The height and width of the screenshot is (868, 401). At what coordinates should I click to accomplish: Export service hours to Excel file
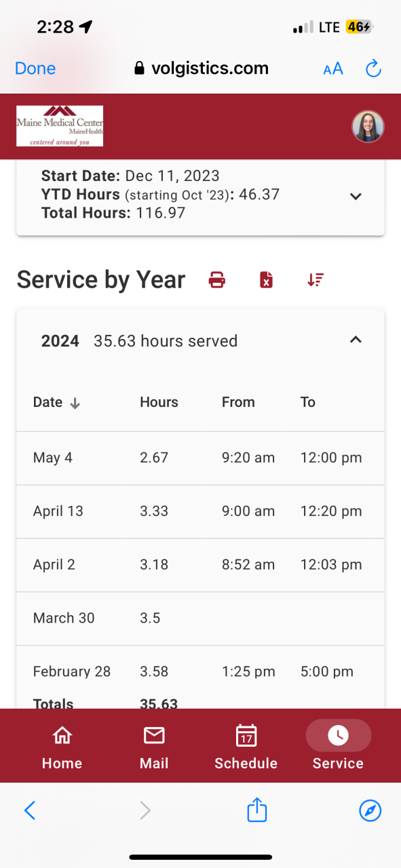point(266,279)
